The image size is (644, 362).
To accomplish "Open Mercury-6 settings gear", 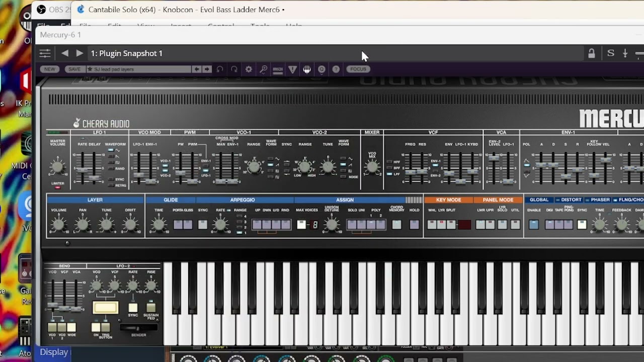I will point(249,69).
